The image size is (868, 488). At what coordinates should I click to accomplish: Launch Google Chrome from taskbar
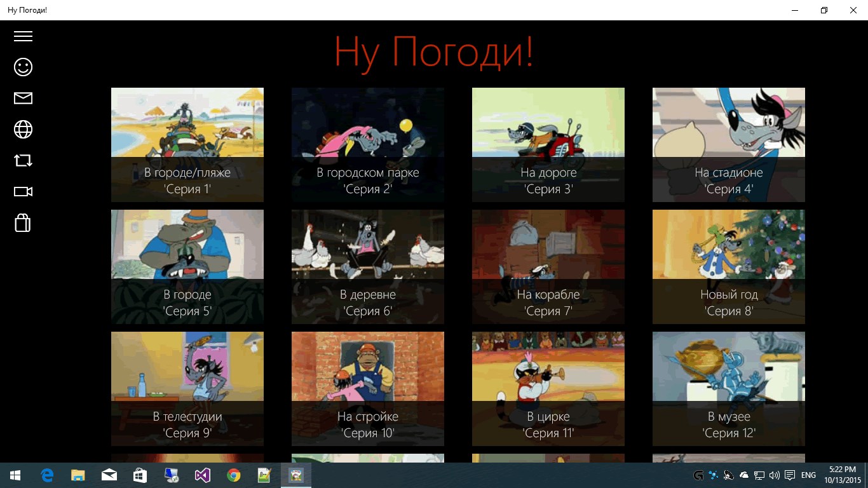(x=234, y=475)
